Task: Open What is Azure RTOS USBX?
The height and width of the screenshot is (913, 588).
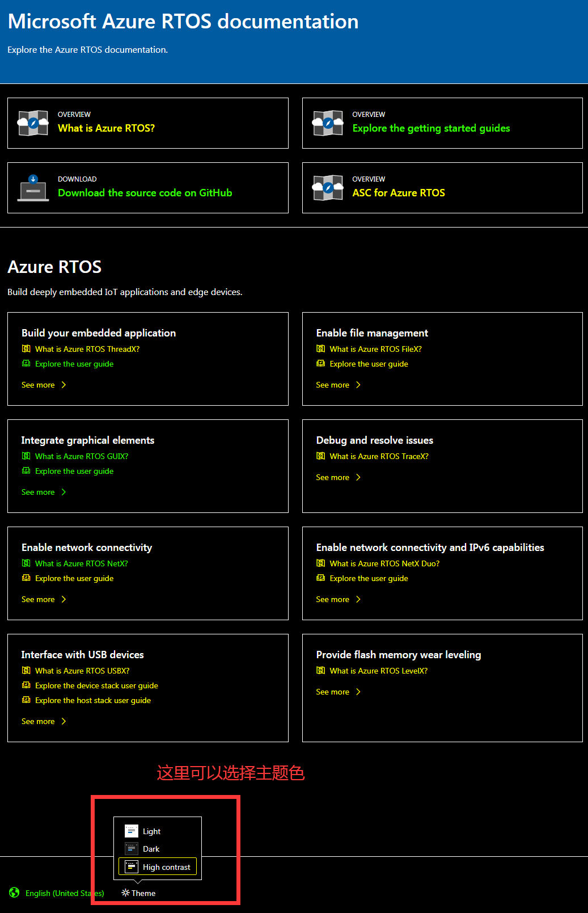Action: 82,671
